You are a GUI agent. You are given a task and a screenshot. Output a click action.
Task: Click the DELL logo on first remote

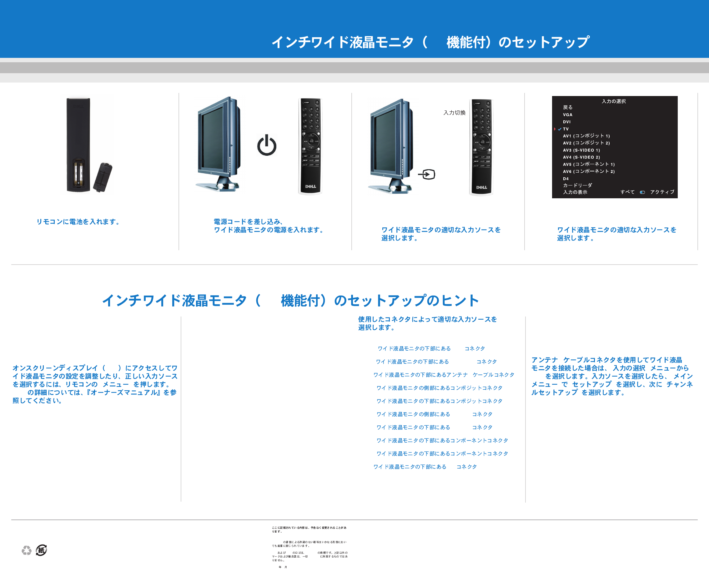310,186
